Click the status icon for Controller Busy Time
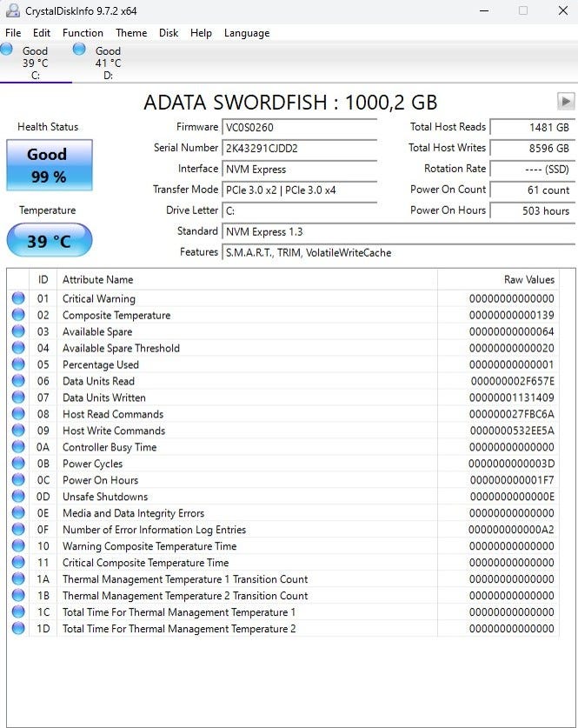578x728 pixels. tap(18, 447)
